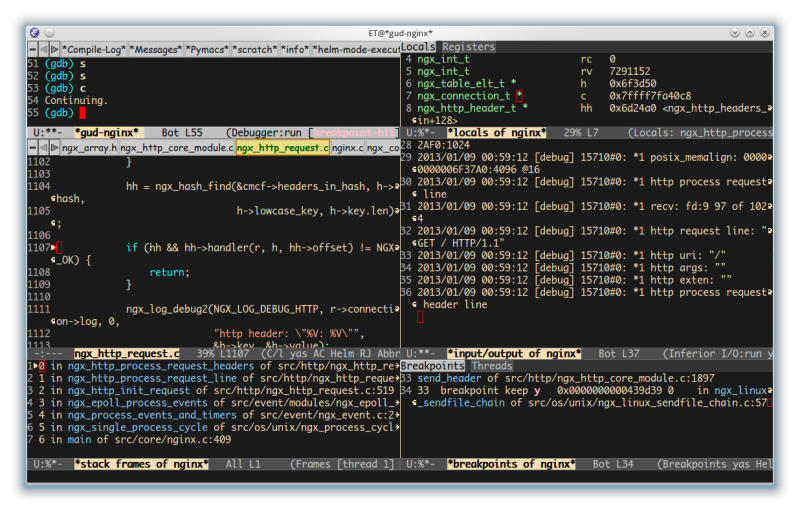Click the Debugger:run mode indicator
The width and height of the screenshot is (800, 511).
point(265,133)
